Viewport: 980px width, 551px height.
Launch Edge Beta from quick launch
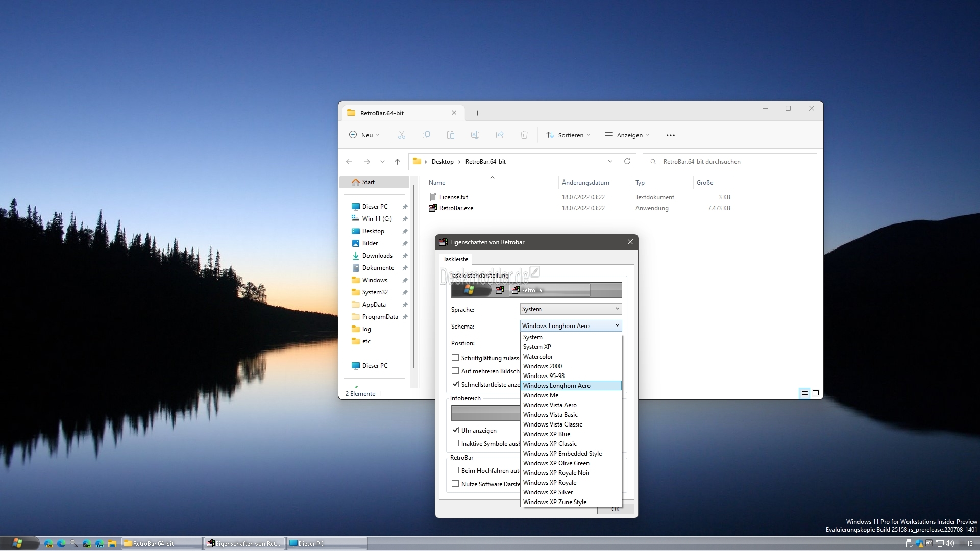(100, 544)
